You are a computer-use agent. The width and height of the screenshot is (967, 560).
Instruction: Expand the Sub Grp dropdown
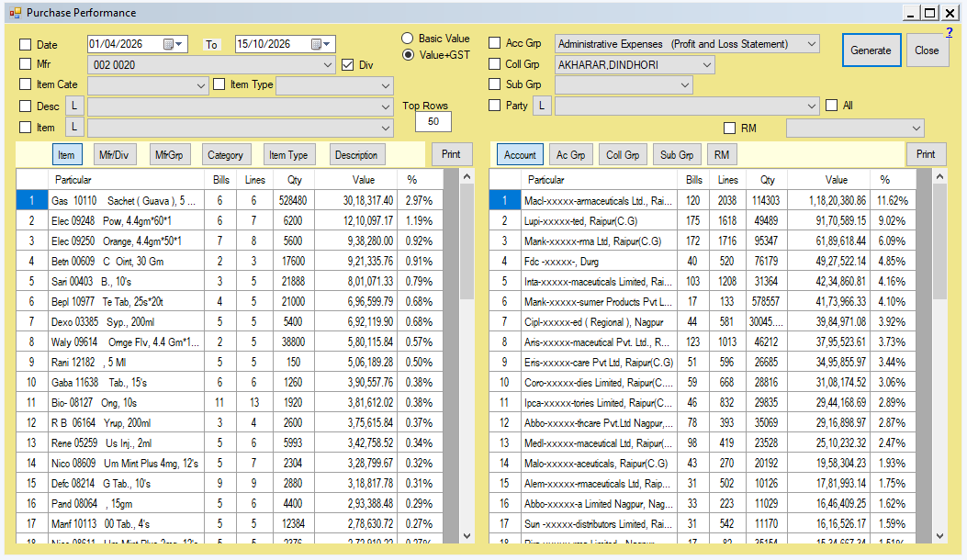tap(624, 85)
